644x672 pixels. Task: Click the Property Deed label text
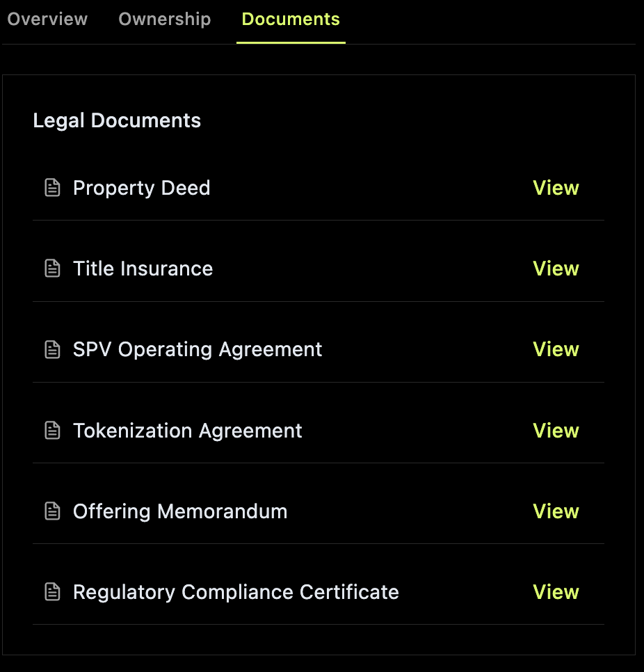point(141,188)
